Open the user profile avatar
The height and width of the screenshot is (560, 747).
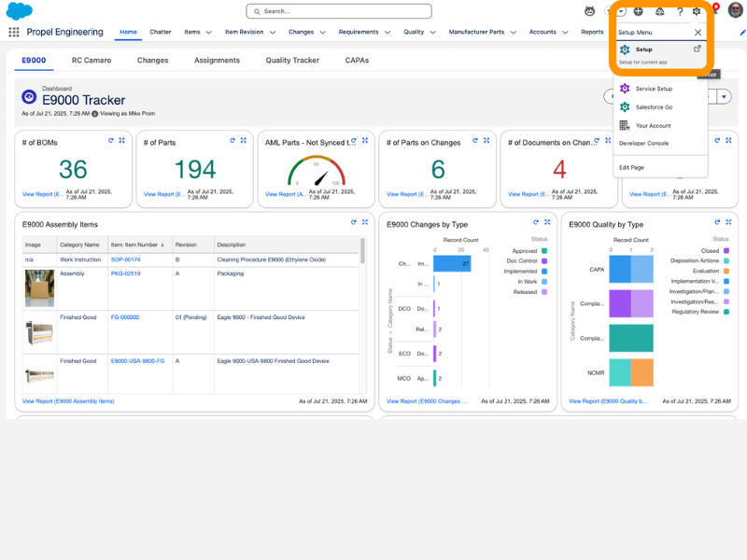(736, 10)
